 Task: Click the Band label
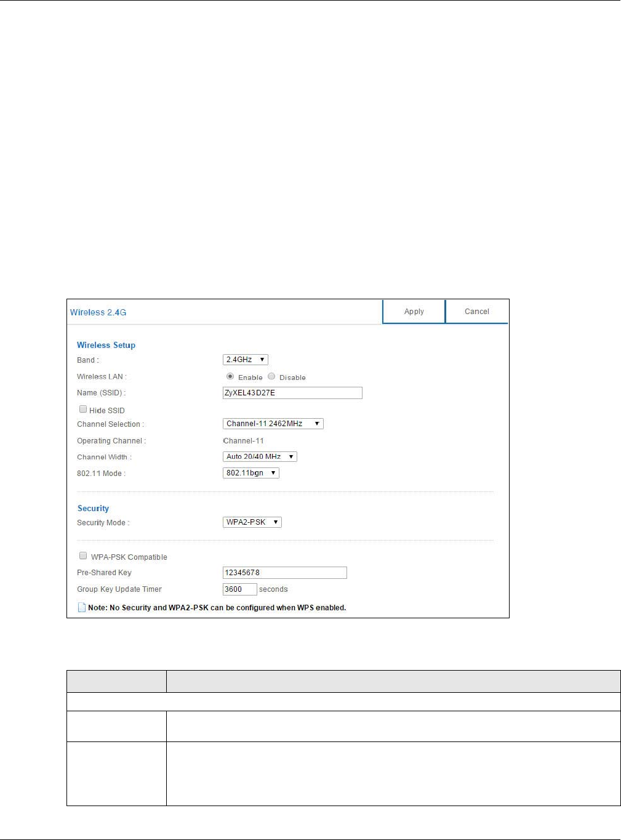87,360
